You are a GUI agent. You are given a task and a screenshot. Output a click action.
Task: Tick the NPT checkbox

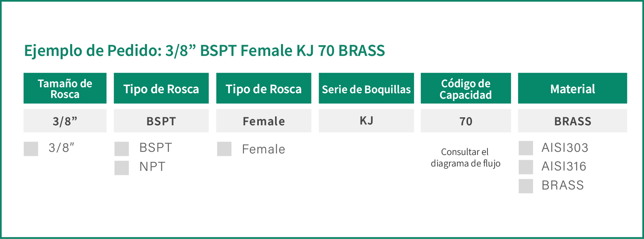click(x=122, y=168)
